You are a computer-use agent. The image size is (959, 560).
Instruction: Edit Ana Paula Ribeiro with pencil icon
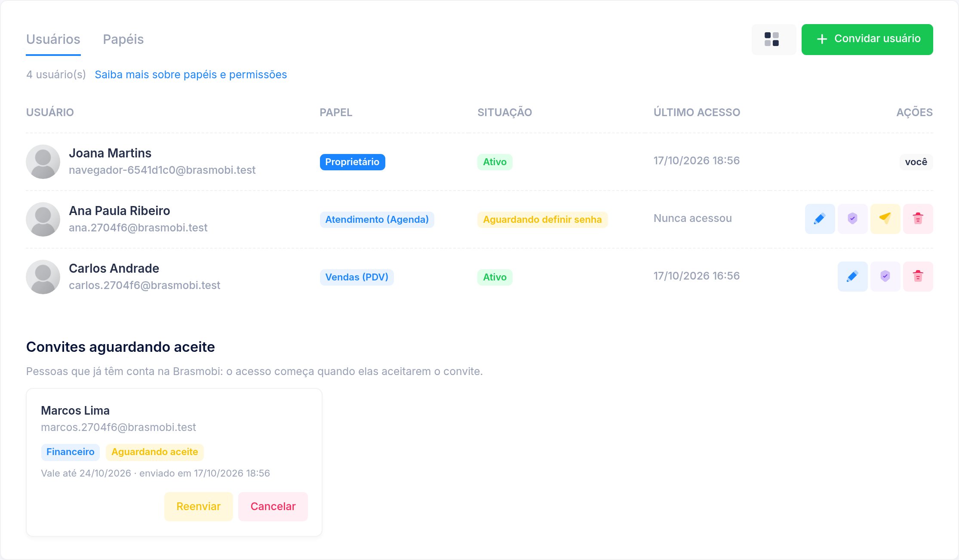pyautogui.click(x=820, y=219)
